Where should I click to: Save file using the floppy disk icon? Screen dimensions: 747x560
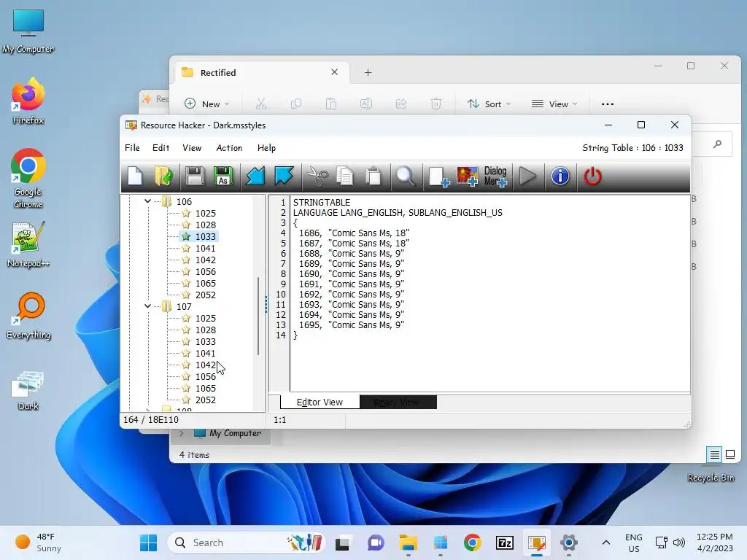click(194, 176)
